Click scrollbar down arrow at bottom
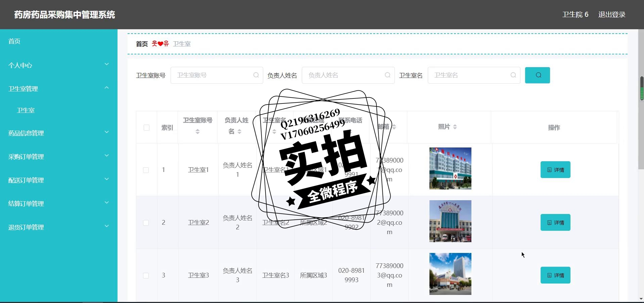The image size is (644, 303). [641, 299]
